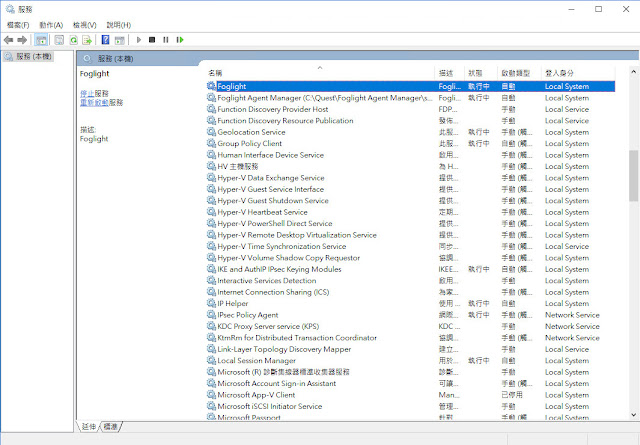Click Network Service in the IPsec Policy Agent row
640x445 pixels.
(x=572, y=315)
